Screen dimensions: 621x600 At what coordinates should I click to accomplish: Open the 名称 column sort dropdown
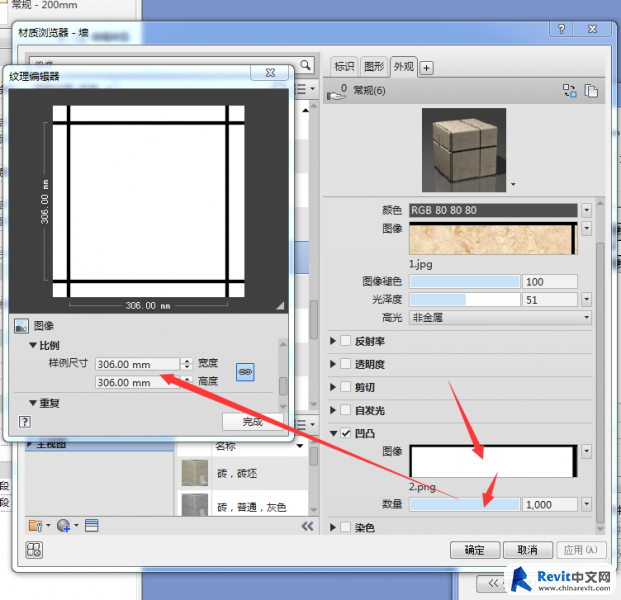pos(300,446)
